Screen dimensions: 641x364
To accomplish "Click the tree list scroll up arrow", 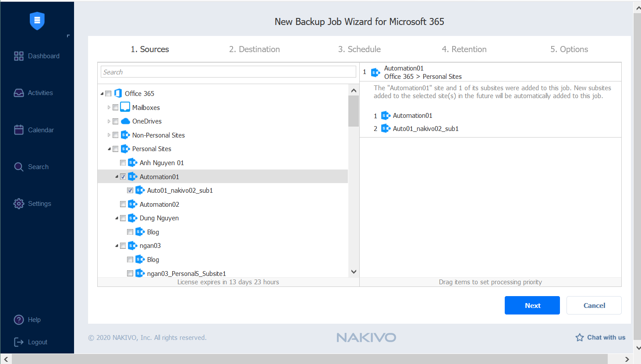I will point(354,90).
